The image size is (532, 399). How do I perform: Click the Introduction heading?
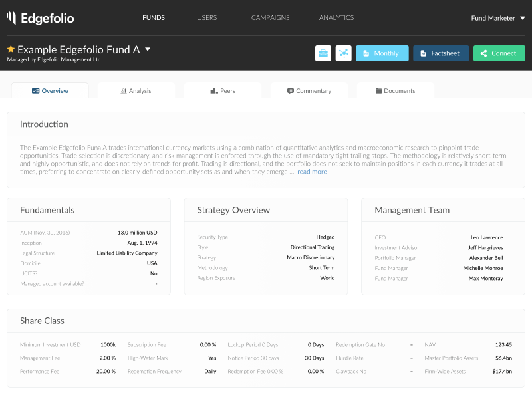[x=44, y=124]
